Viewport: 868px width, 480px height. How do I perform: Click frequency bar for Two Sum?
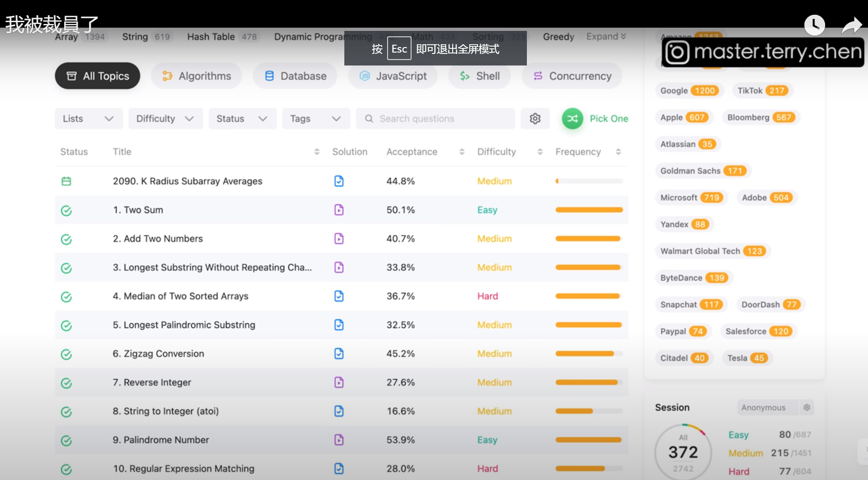589,210
